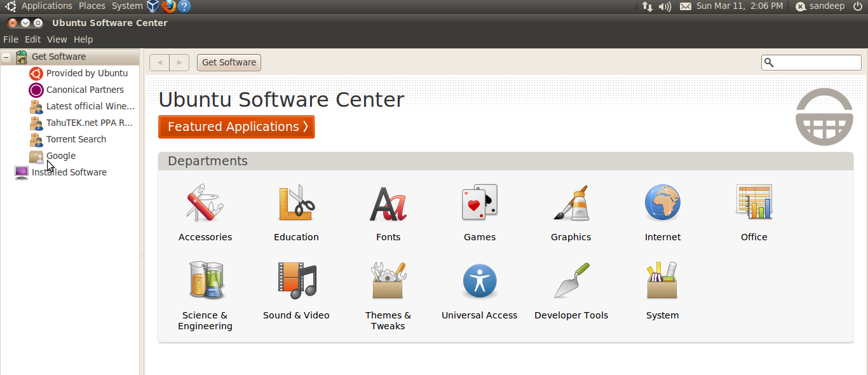
Task: Open the File menu
Action: click(x=11, y=39)
